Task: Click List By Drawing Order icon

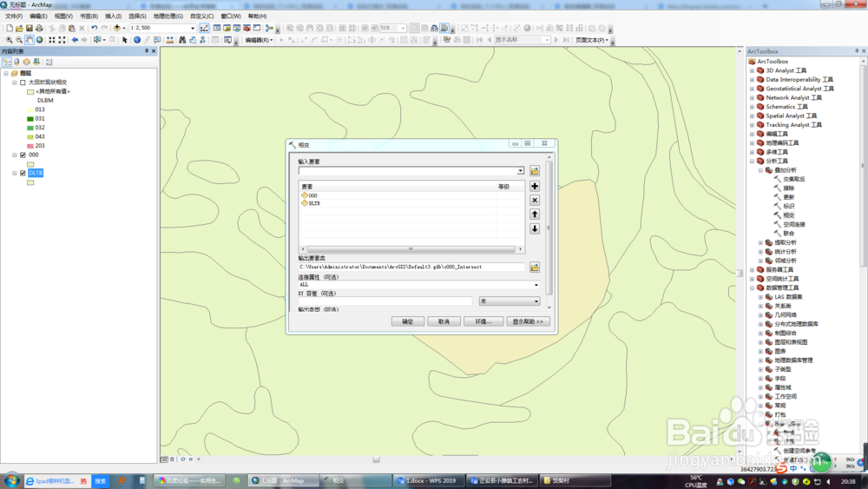Action: point(7,62)
